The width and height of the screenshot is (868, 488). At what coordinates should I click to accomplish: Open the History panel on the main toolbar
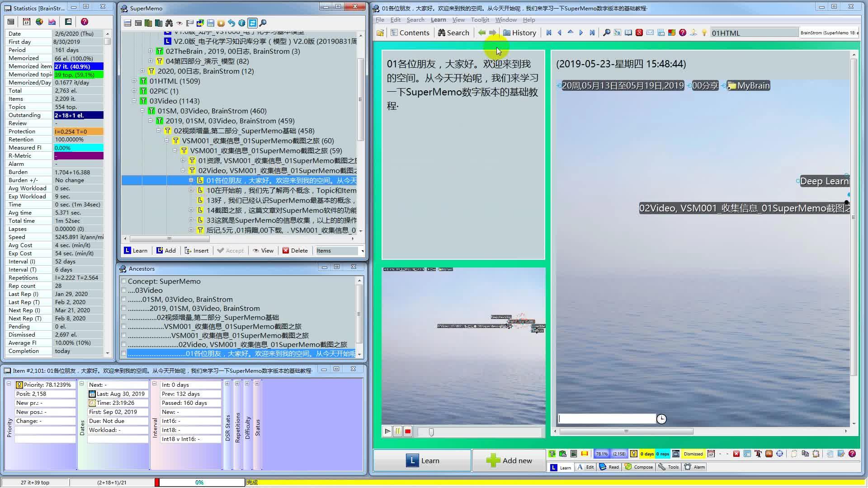pos(520,33)
